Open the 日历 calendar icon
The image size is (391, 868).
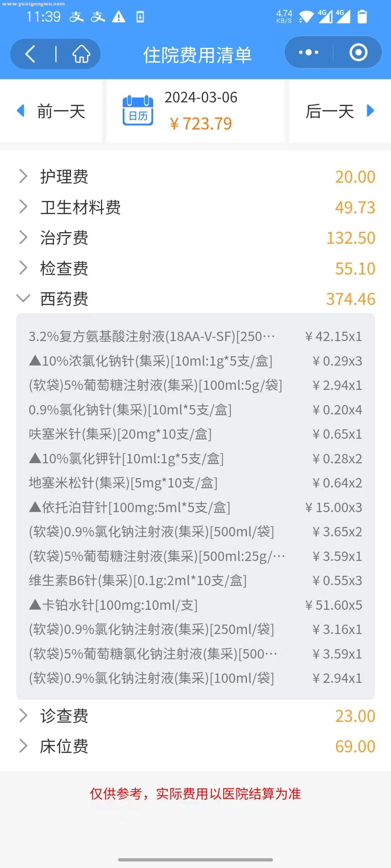pos(138,111)
